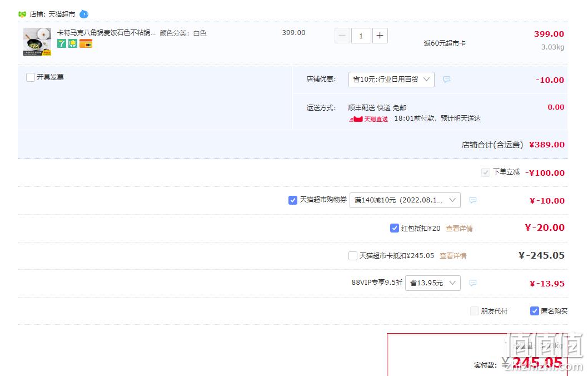Click the green shield guarantee badge
This screenshot has height=376, width=588.
(x=73, y=43)
